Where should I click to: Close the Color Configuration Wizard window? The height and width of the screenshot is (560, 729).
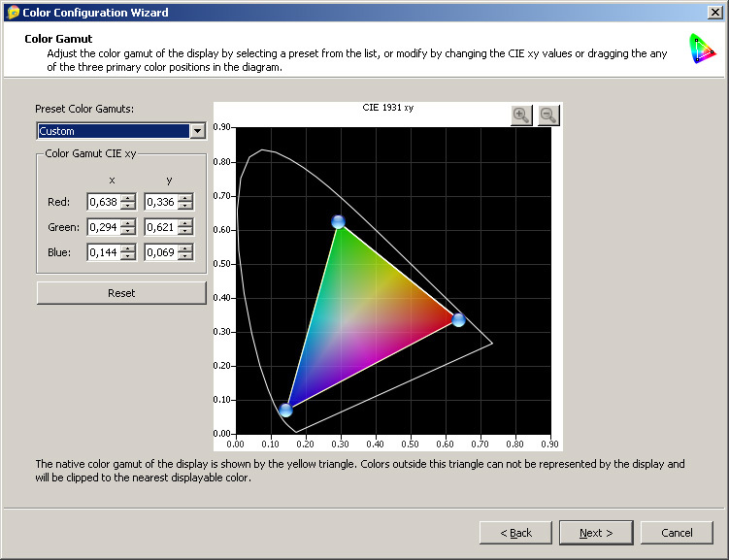[714, 13]
